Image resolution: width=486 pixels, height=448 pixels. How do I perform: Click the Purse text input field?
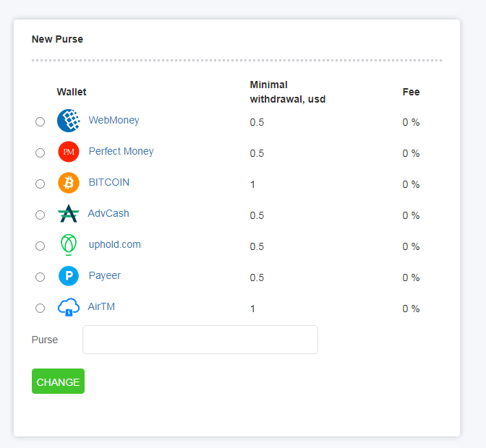200,340
